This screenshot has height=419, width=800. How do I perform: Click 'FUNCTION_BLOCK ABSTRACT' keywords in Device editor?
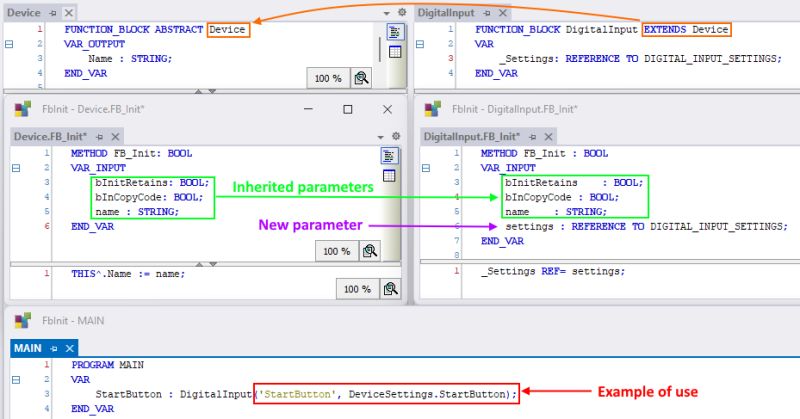[134, 30]
